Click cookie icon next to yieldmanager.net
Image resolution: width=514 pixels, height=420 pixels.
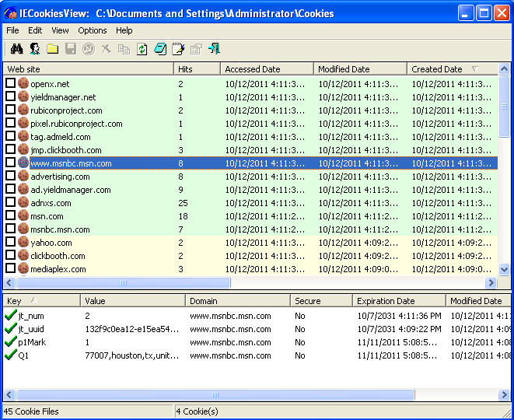tap(23, 96)
